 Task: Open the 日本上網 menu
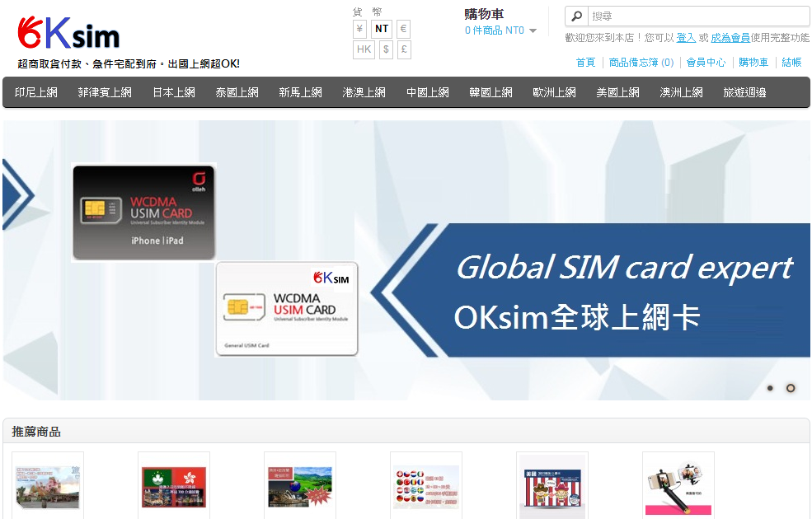(x=173, y=92)
